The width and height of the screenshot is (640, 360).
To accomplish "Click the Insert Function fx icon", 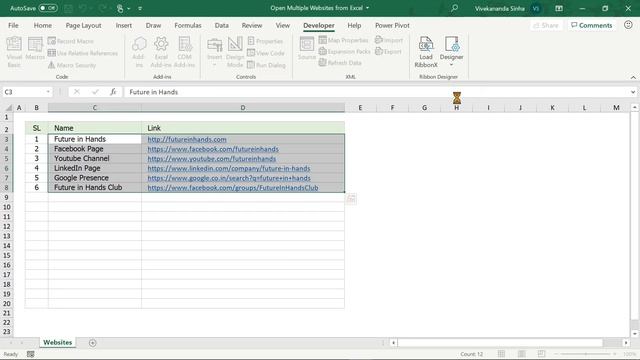I will tap(113, 92).
